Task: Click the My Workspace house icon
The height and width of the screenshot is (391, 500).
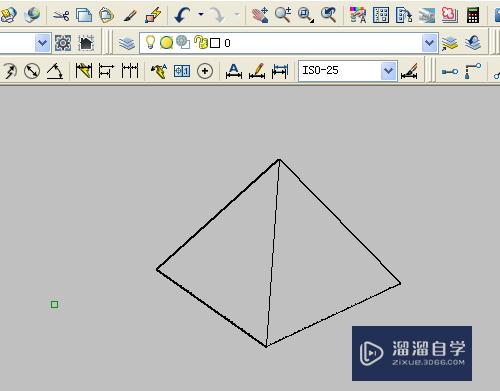Action: tap(86, 43)
